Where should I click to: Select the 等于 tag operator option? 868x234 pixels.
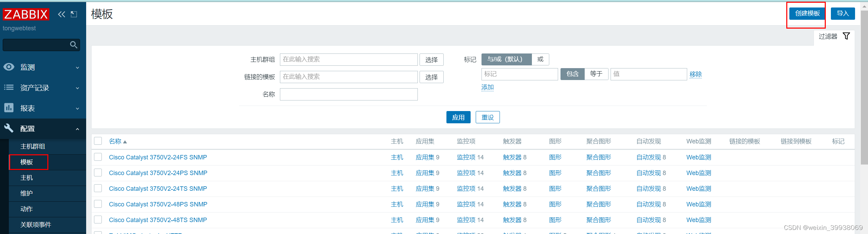click(596, 74)
